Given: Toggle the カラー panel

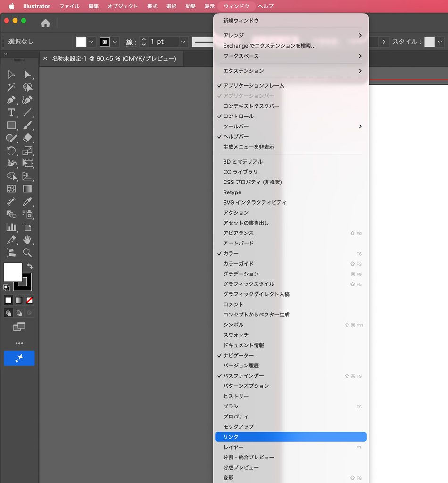Looking at the screenshot, I should coord(291,253).
